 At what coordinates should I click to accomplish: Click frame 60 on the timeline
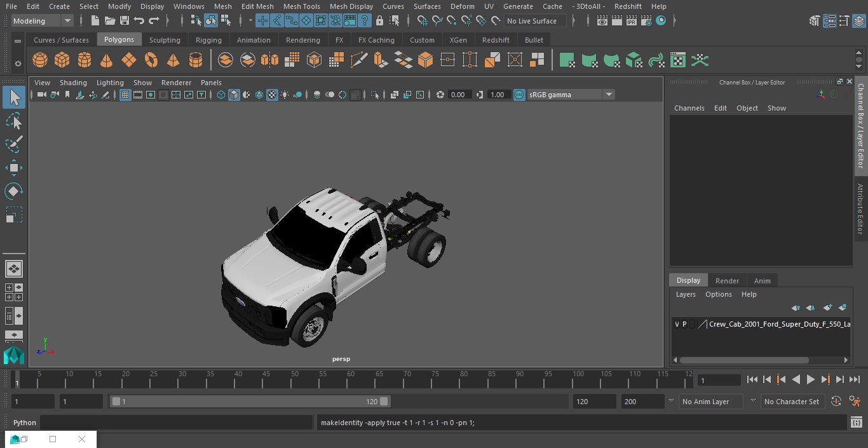(x=351, y=379)
